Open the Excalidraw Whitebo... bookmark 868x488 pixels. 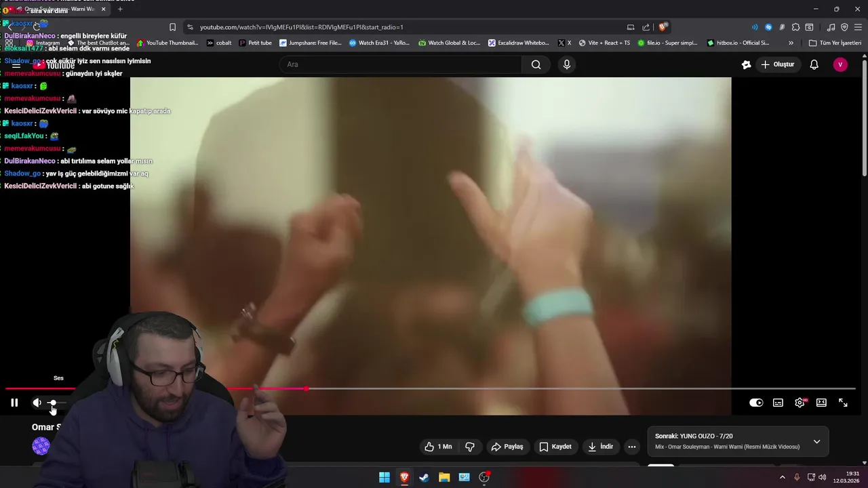coord(519,43)
